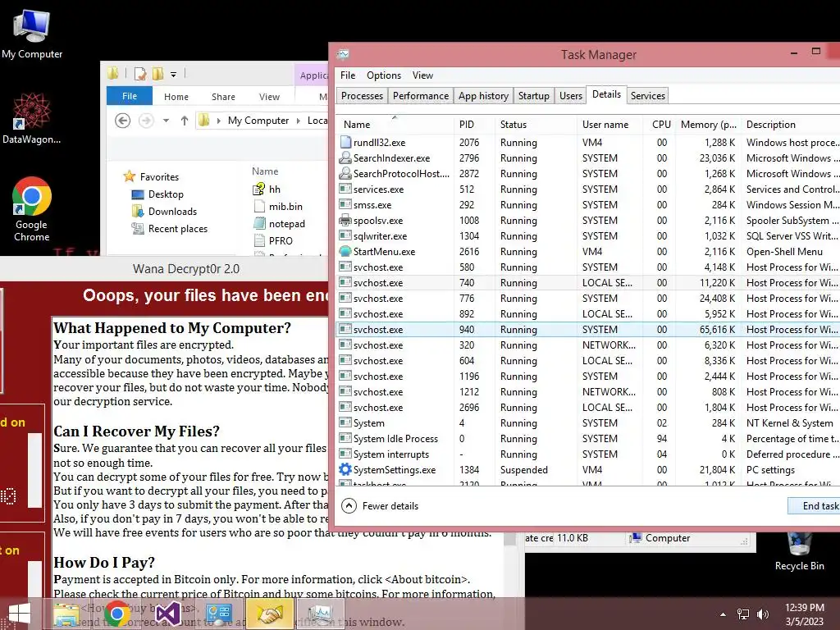Switch to Startup tab
The image size is (840, 630).
[x=533, y=95]
